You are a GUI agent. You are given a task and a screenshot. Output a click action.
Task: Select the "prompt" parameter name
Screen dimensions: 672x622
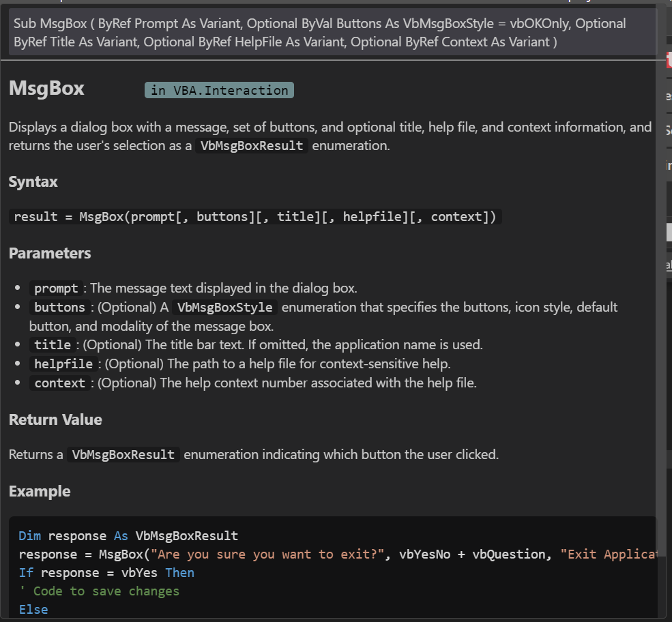click(56, 288)
